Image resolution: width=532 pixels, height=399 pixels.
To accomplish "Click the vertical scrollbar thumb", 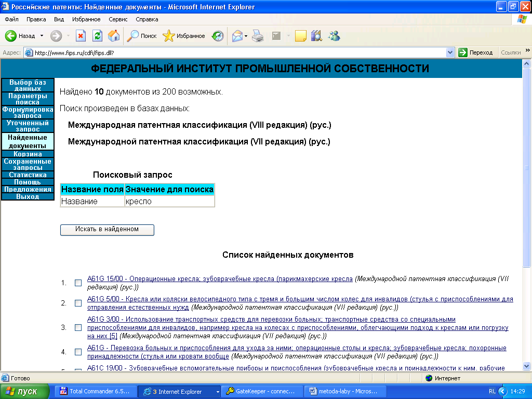I will pos(527,168).
